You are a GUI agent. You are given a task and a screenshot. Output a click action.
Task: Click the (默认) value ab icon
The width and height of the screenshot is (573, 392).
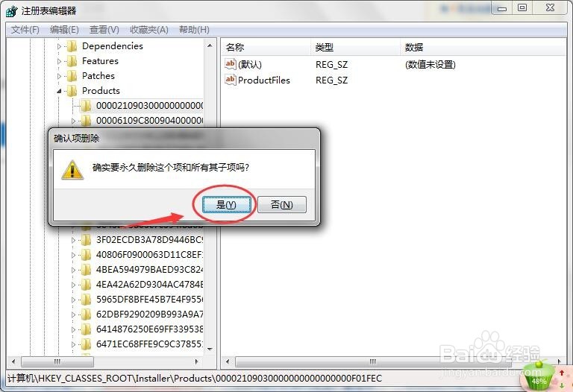231,64
